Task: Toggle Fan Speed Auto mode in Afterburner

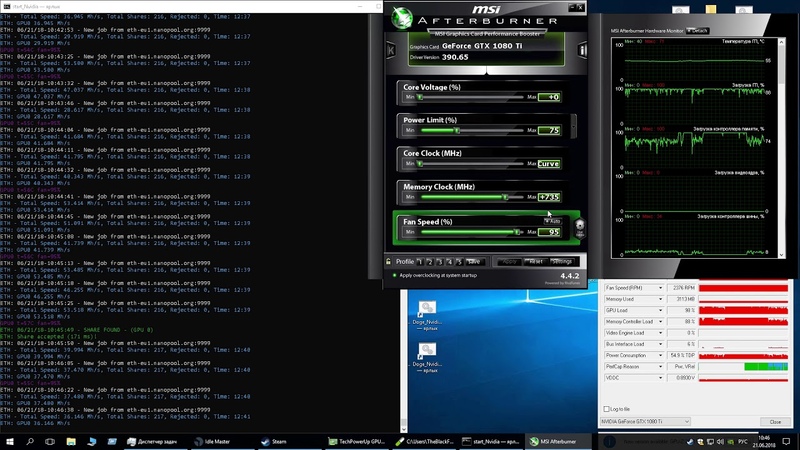Action: pos(553,221)
